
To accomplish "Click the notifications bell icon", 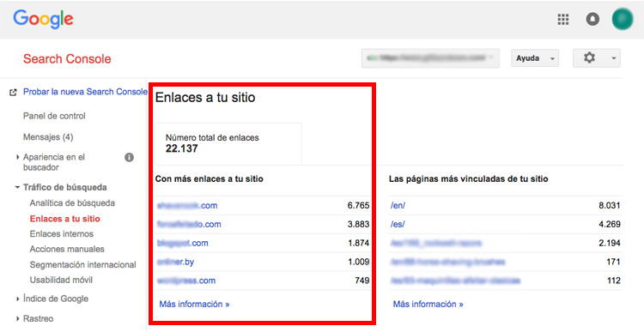I will [x=592, y=19].
